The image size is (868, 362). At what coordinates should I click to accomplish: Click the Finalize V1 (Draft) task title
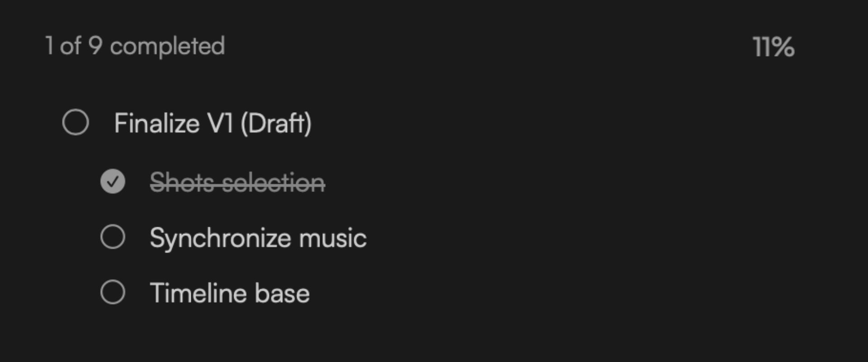(x=212, y=123)
